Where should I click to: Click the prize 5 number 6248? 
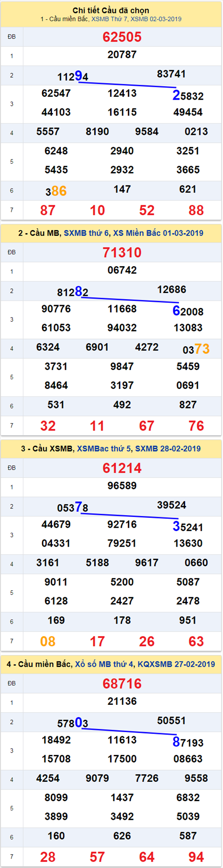(x=56, y=151)
